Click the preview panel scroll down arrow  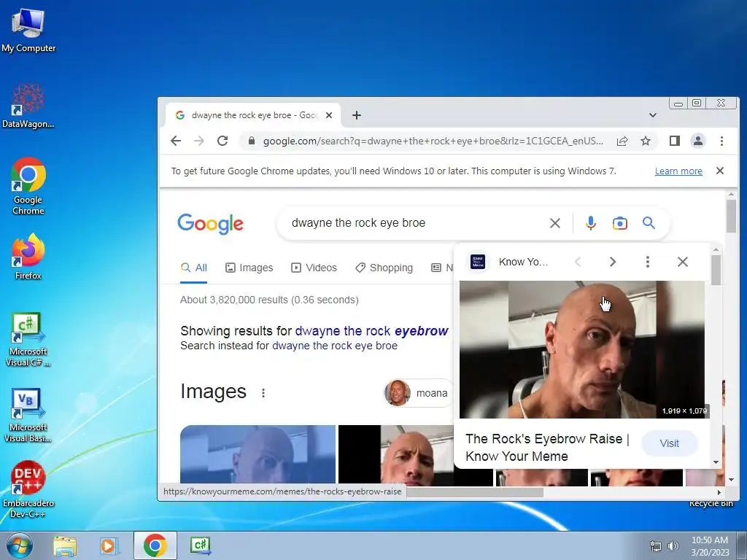coord(716,462)
